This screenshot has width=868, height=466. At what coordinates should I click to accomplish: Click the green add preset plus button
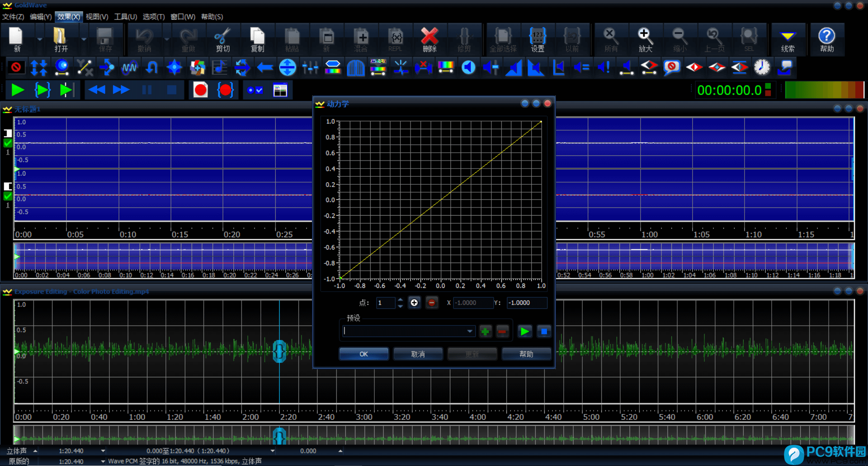point(485,331)
